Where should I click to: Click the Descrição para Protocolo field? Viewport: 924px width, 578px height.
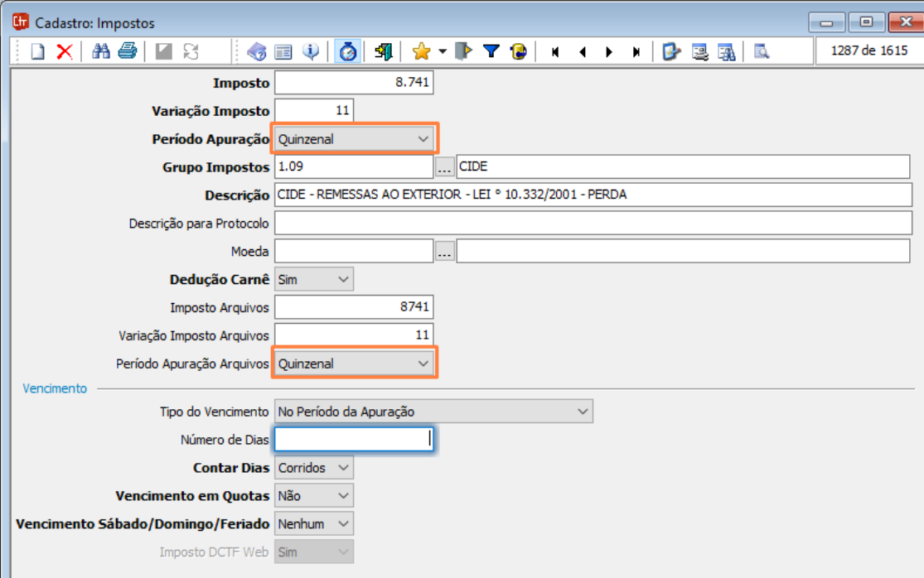593,224
